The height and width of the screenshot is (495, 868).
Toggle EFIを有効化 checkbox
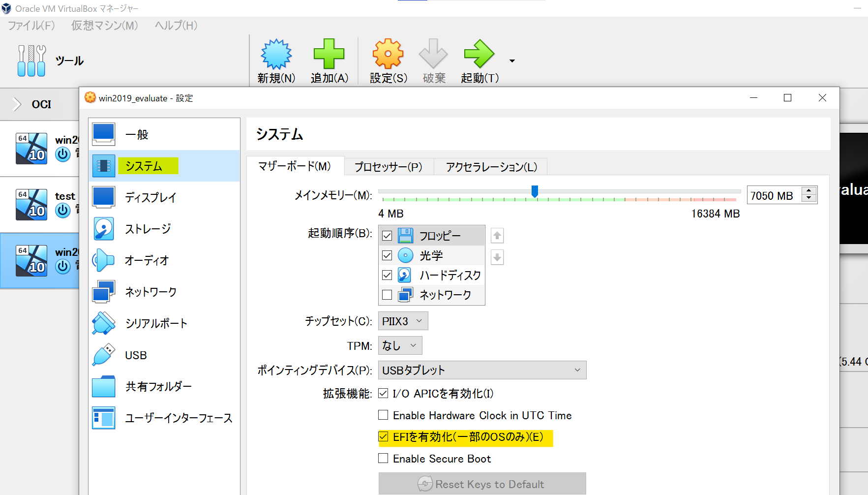(x=383, y=436)
